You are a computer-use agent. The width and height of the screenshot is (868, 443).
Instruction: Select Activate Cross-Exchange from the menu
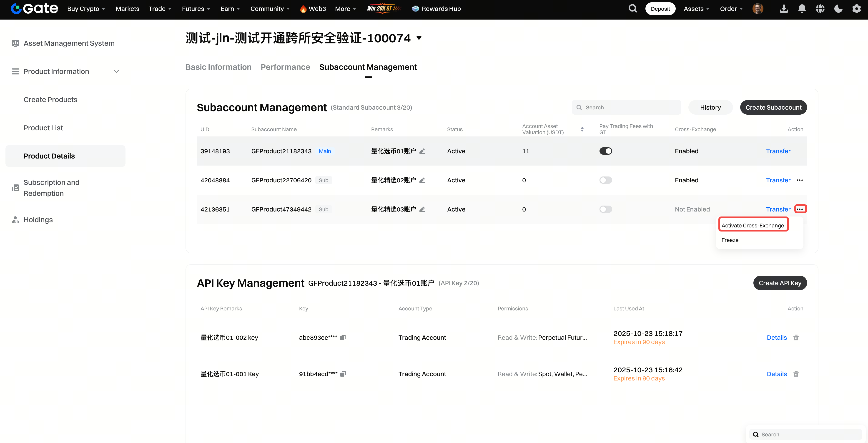pyautogui.click(x=753, y=226)
